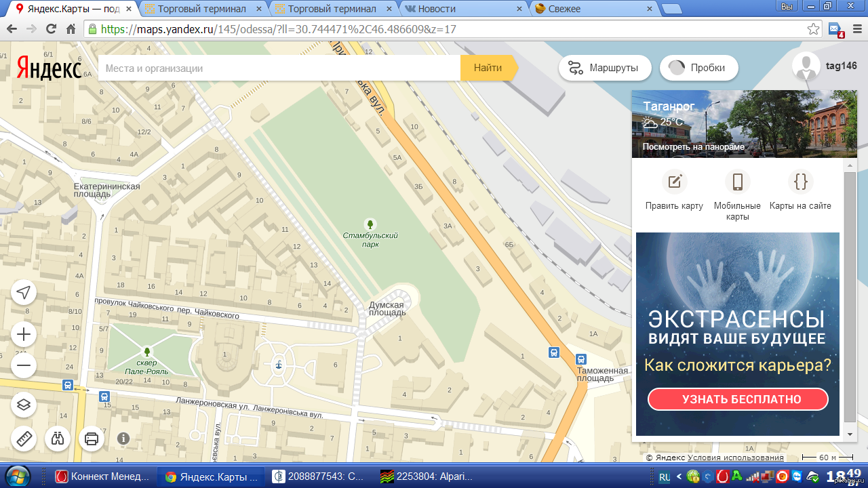This screenshot has width=868, height=488.
Task: Select the ruler distance tool
Action: [x=24, y=439]
